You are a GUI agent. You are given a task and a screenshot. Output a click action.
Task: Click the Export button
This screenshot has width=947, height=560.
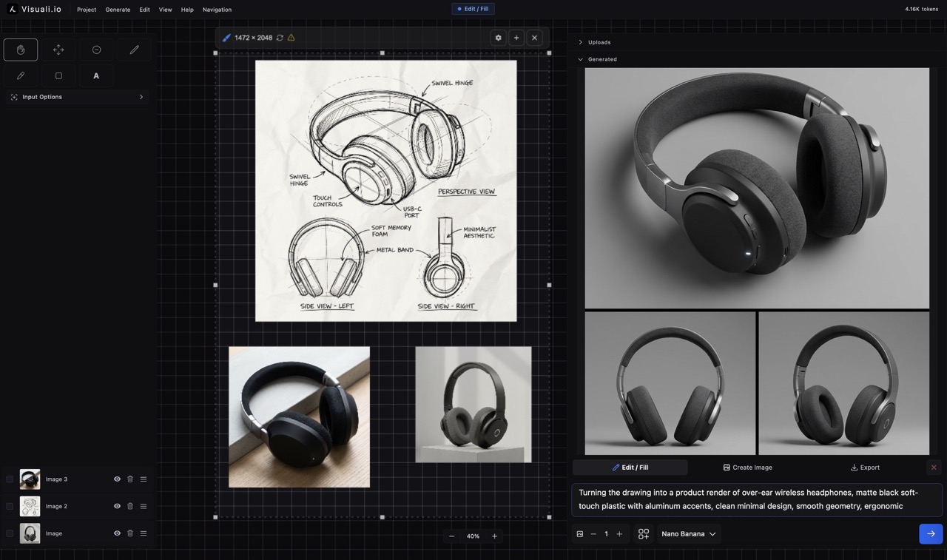click(x=865, y=468)
